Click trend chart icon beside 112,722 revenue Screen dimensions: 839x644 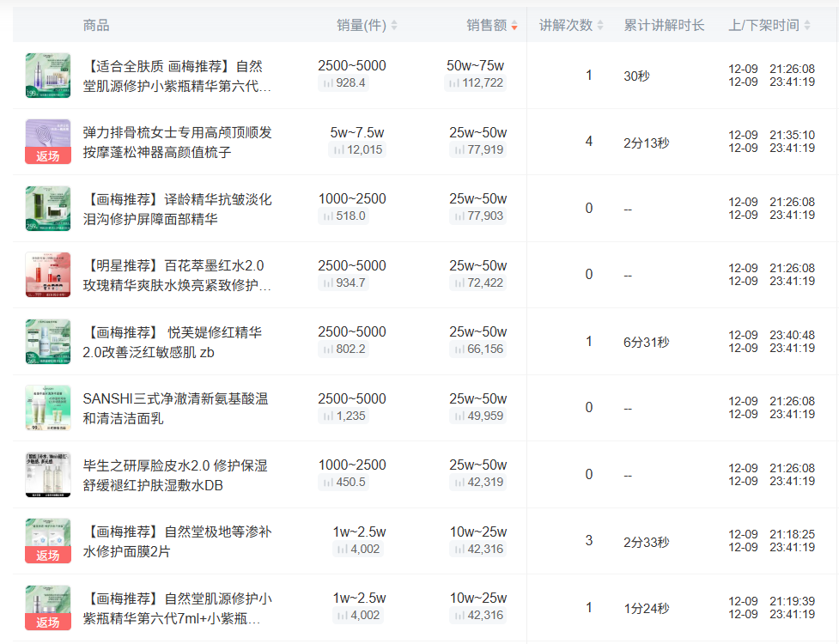[453, 83]
